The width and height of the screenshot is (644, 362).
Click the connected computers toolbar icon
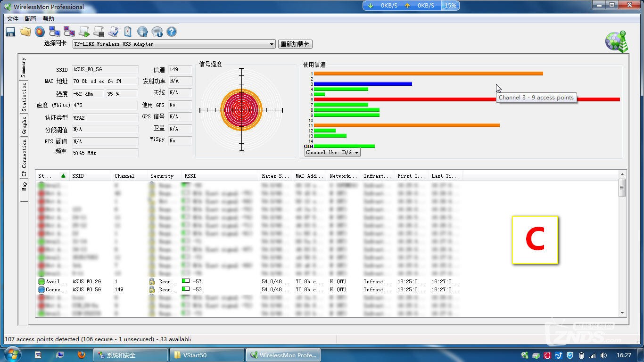[x=55, y=32]
